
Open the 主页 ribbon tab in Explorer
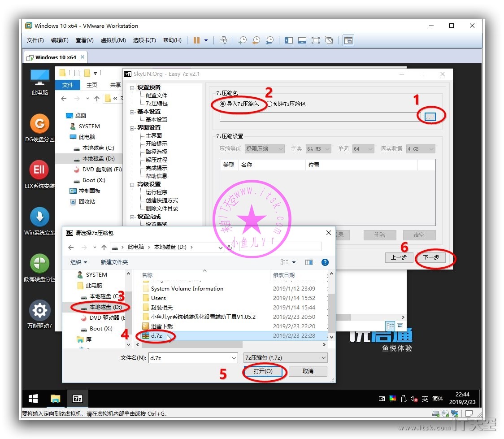tap(91, 85)
